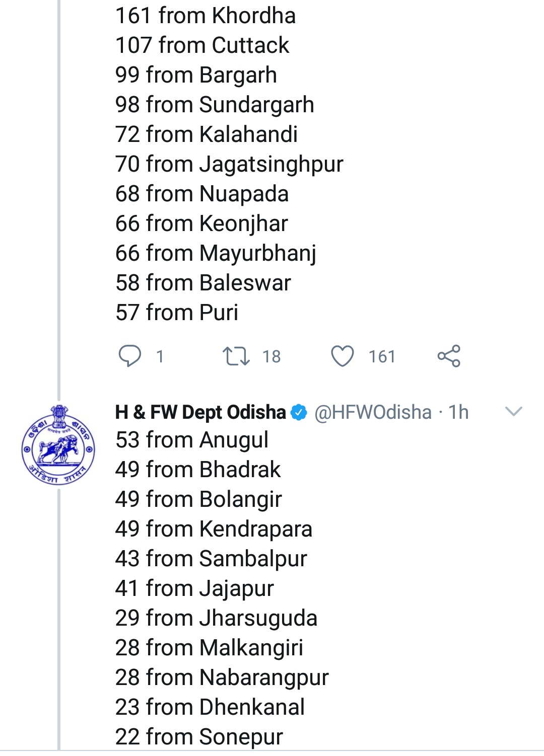
Task: Tap the '22 from Sonepur' line
Action: tap(199, 737)
